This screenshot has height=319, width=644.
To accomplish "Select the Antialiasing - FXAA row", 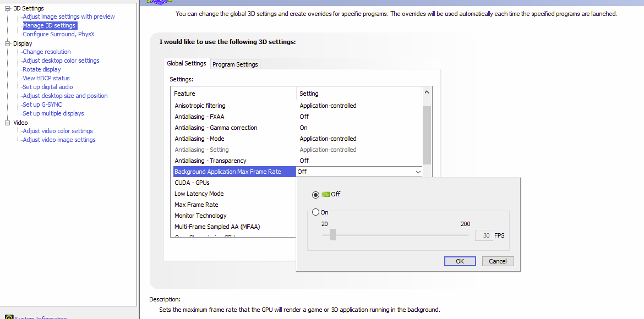I will point(297,117).
